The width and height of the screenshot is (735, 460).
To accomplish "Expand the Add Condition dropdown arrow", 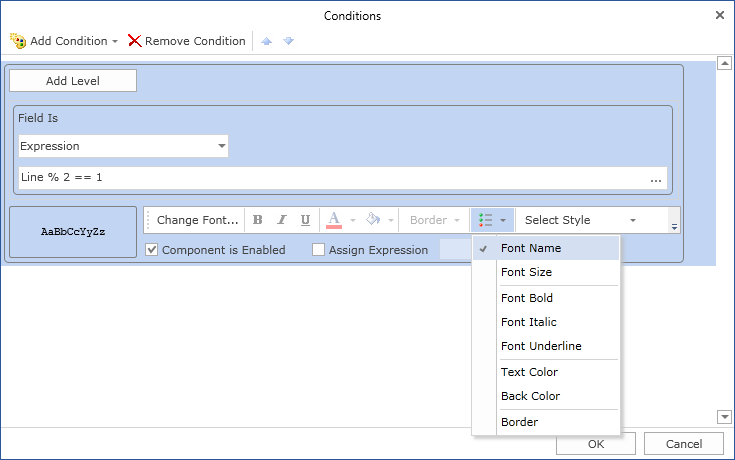I will [115, 42].
